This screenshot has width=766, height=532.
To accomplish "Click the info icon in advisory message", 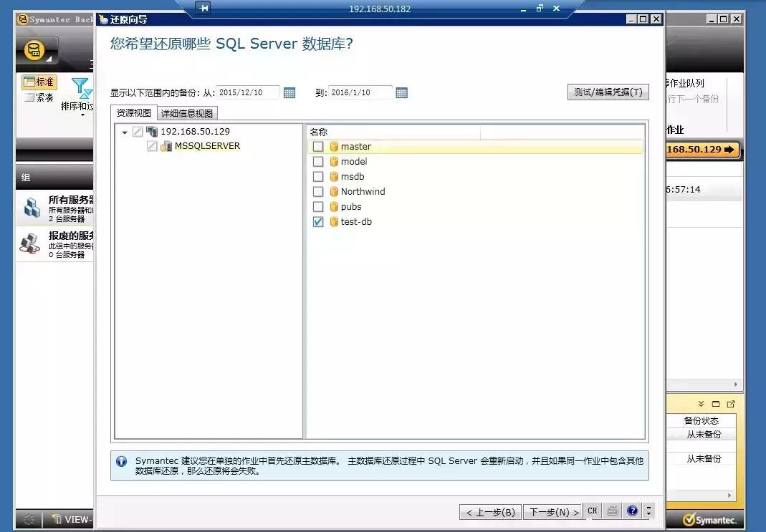I will pos(122,461).
